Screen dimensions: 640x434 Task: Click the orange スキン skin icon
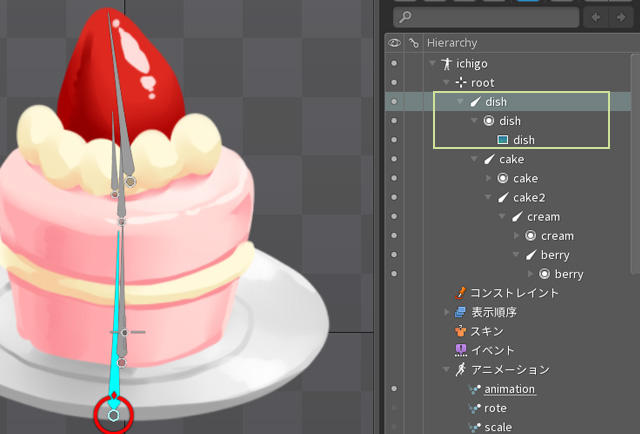[460, 331]
